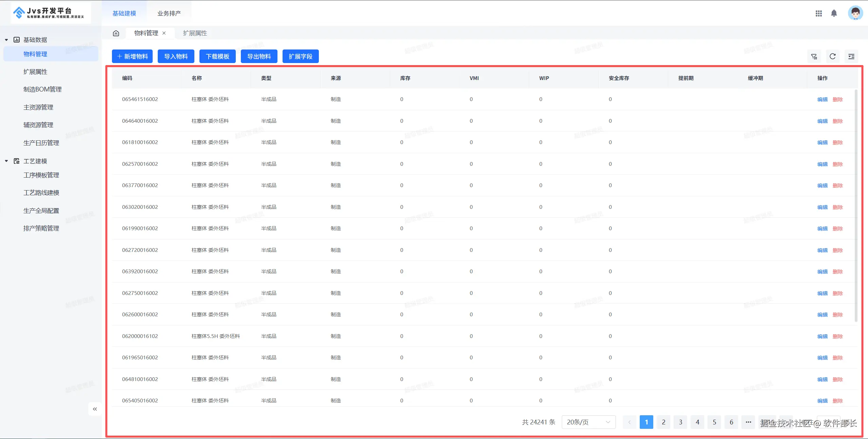Viewport: 868px width, 439px height.
Task: Collapse sidebar with double-chevron icon
Action: pos(95,409)
